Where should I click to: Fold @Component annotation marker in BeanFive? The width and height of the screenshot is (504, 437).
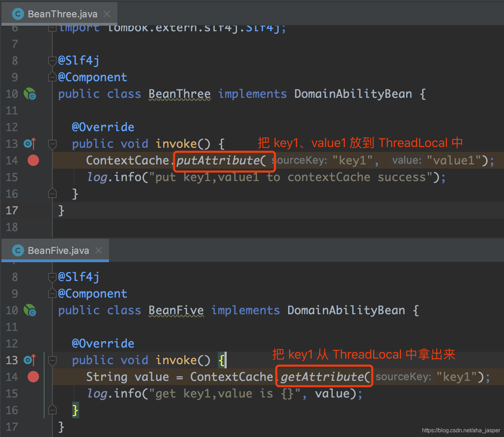(x=52, y=293)
